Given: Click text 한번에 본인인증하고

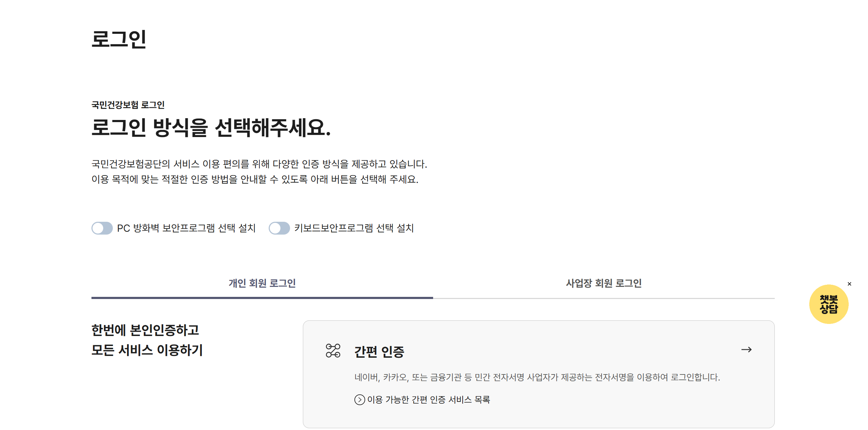Looking at the screenshot, I should click(x=145, y=330).
